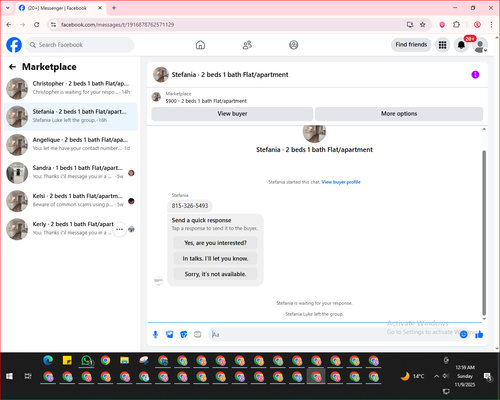This screenshot has width=500, height=400.
Task: Open the Groups icon in top navigation
Action: [x=294, y=45]
